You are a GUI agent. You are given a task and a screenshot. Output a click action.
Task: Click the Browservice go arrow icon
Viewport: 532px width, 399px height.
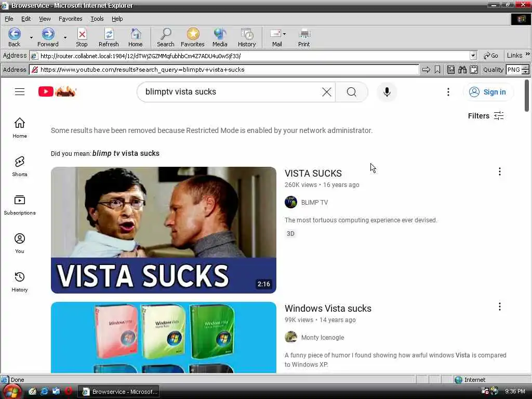pyautogui.click(x=426, y=70)
